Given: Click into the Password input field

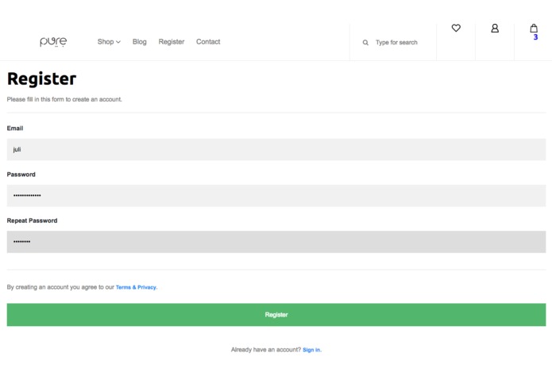Looking at the screenshot, I should [276, 195].
